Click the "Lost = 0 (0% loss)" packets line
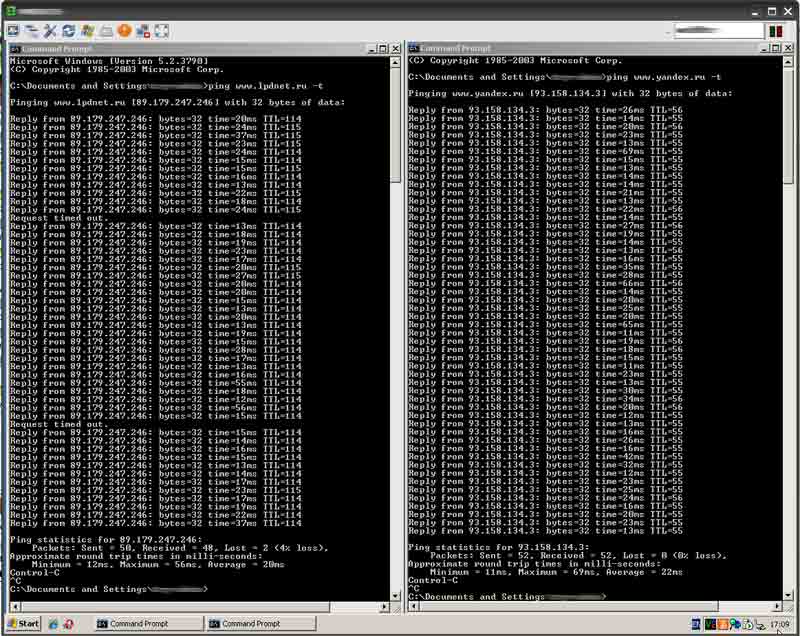The image size is (800, 636). [x=578, y=555]
